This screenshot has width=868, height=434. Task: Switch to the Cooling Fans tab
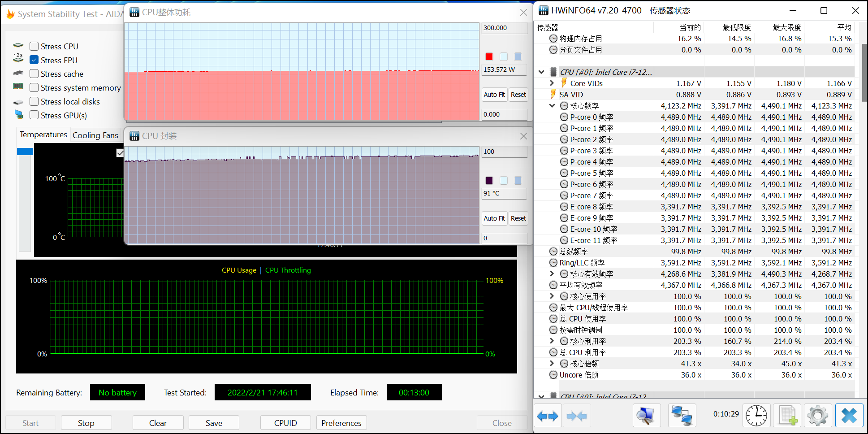pos(95,135)
